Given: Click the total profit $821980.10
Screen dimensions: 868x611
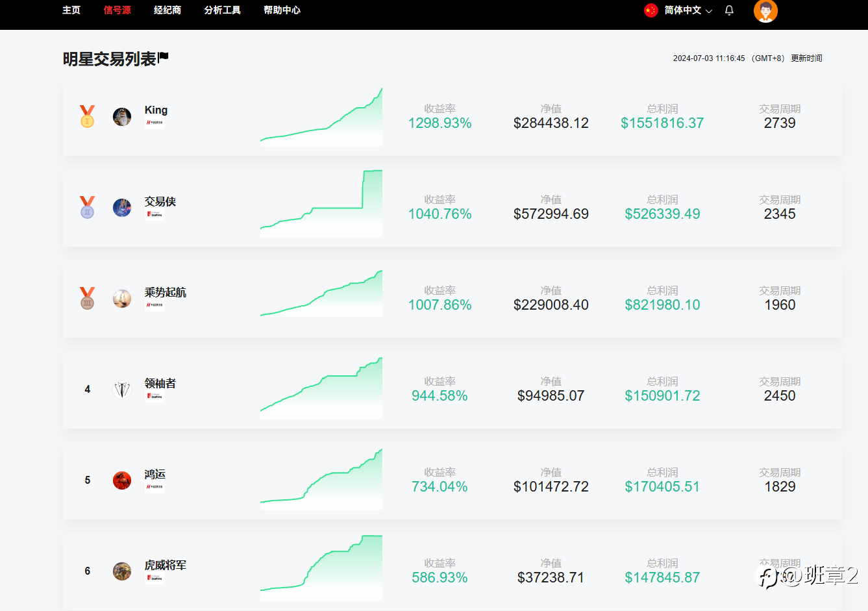Looking at the screenshot, I should [662, 305].
